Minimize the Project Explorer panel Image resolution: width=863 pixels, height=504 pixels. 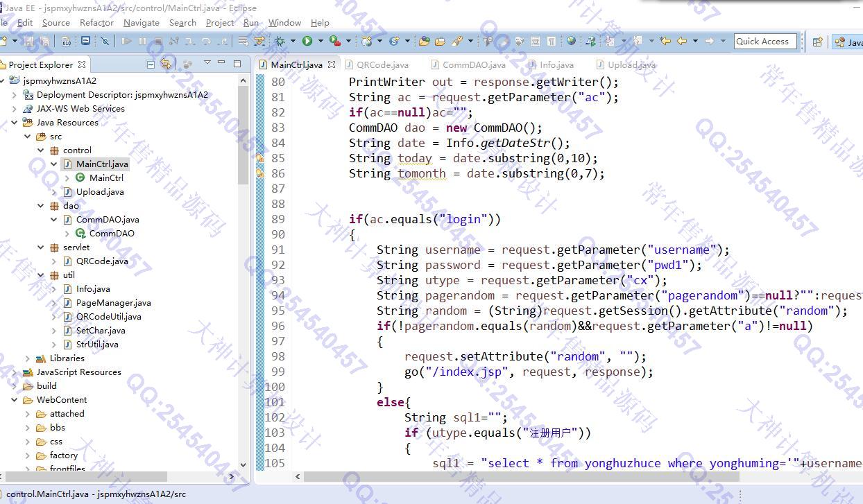tap(221, 63)
